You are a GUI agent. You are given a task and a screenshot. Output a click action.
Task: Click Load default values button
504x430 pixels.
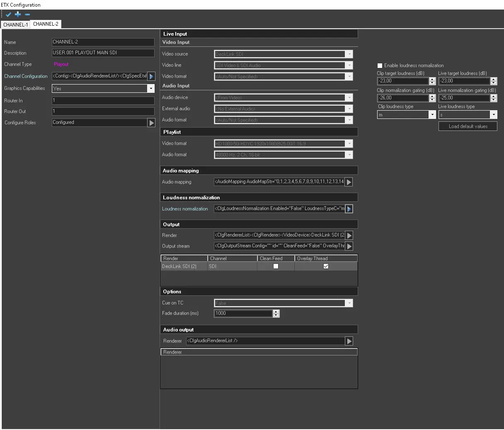click(468, 126)
